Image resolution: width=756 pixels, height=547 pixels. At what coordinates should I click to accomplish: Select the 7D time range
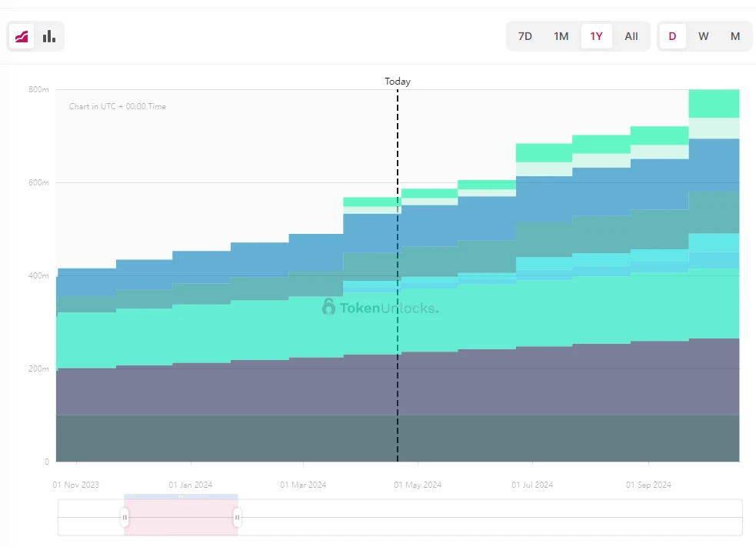click(525, 36)
